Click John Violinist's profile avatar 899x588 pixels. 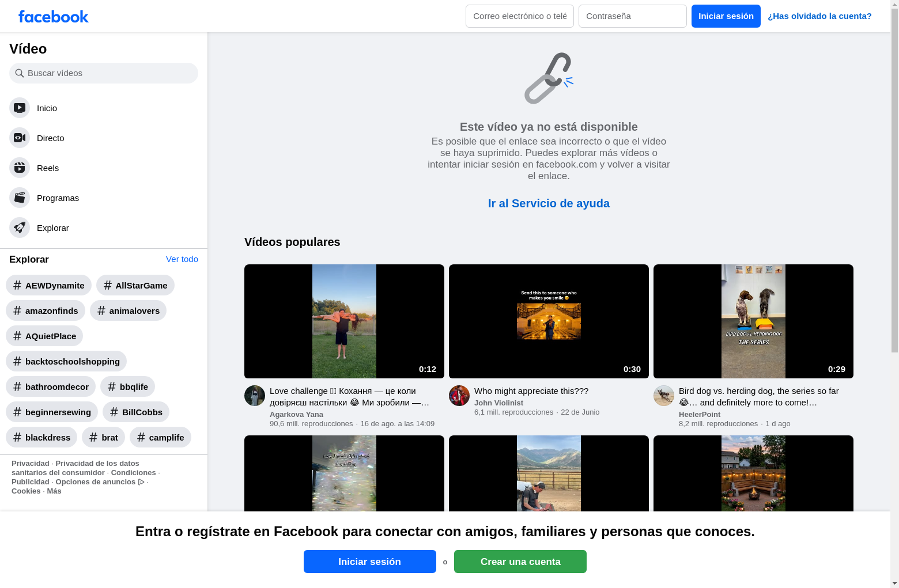[459, 396]
